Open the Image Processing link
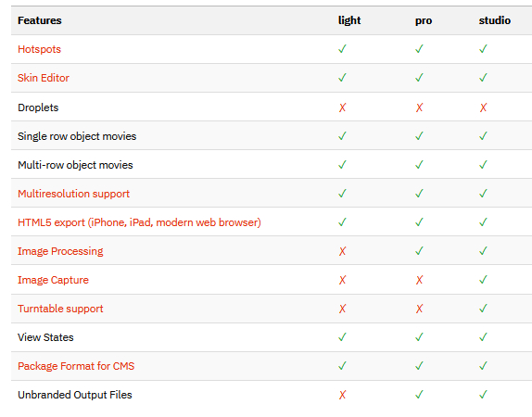Screen dimensions: 532x417 [x=60, y=251]
